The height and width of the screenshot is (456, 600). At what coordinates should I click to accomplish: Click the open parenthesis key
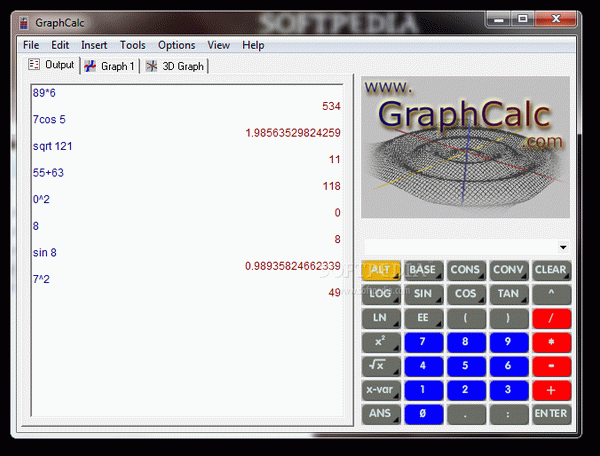[x=466, y=318]
